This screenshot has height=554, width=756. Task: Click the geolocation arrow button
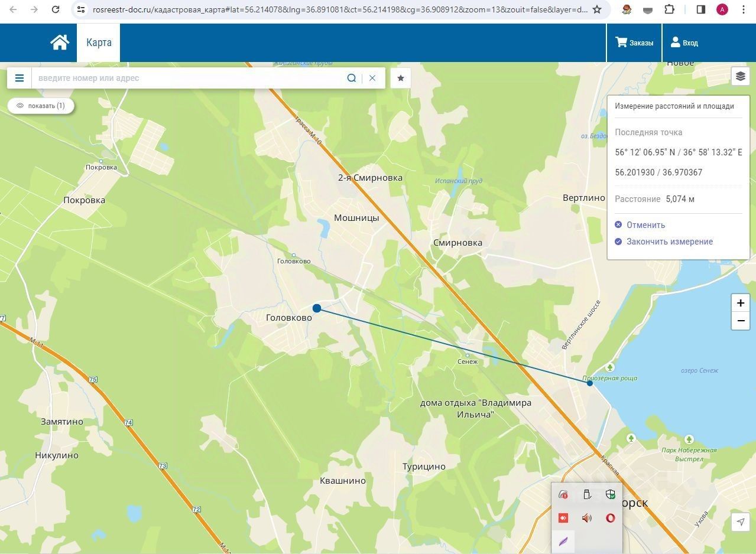(x=741, y=522)
